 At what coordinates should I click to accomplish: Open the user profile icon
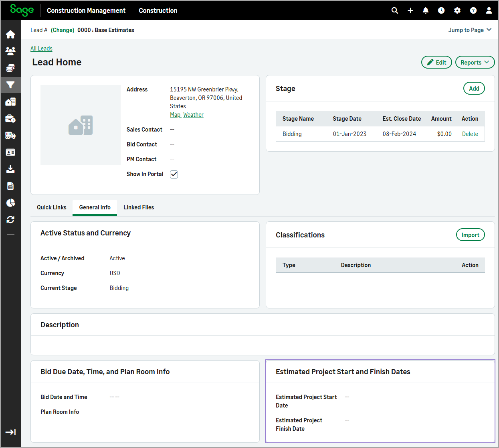tap(489, 10)
